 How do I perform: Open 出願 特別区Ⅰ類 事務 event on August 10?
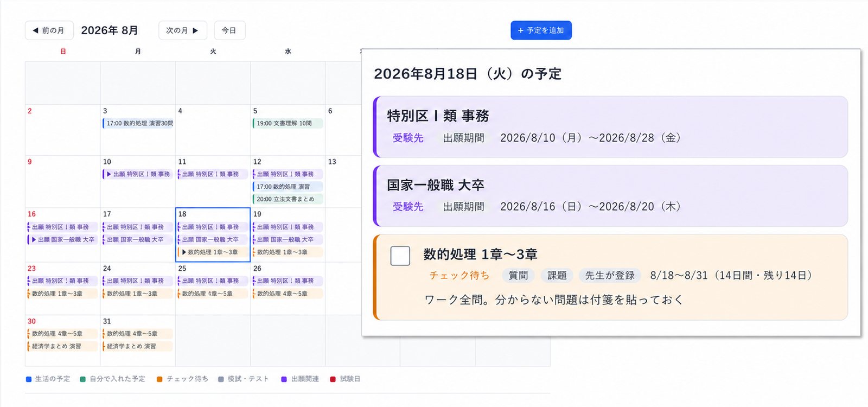[x=138, y=174]
